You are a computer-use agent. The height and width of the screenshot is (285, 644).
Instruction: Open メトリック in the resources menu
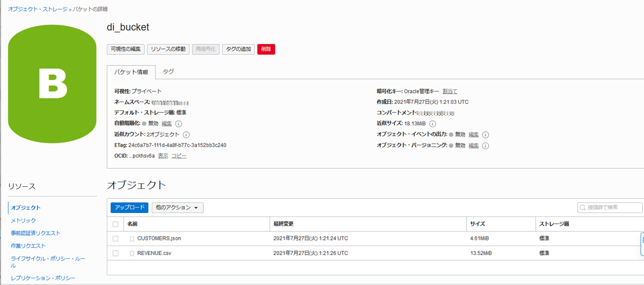click(24, 220)
